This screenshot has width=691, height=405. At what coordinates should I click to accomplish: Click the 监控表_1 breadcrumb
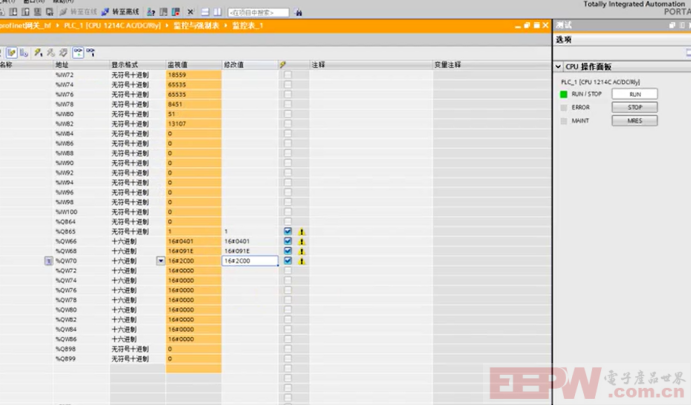[x=248, y=26]
